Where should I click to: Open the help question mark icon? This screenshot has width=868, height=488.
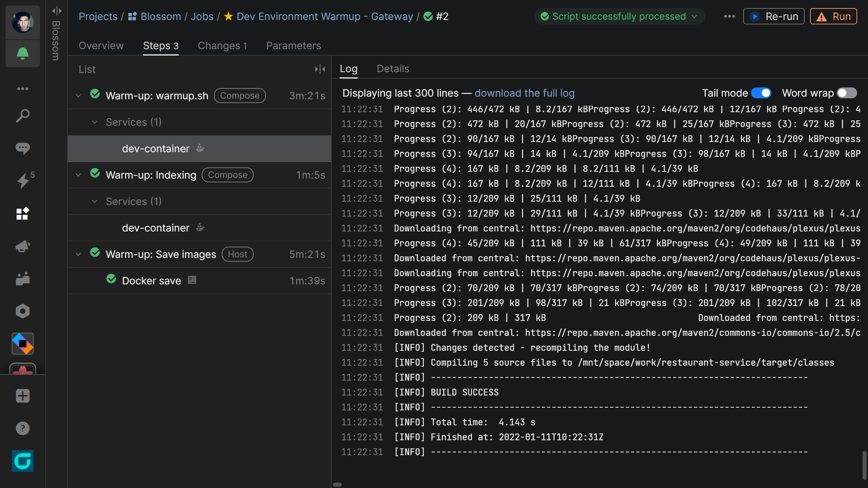[23, 428]
